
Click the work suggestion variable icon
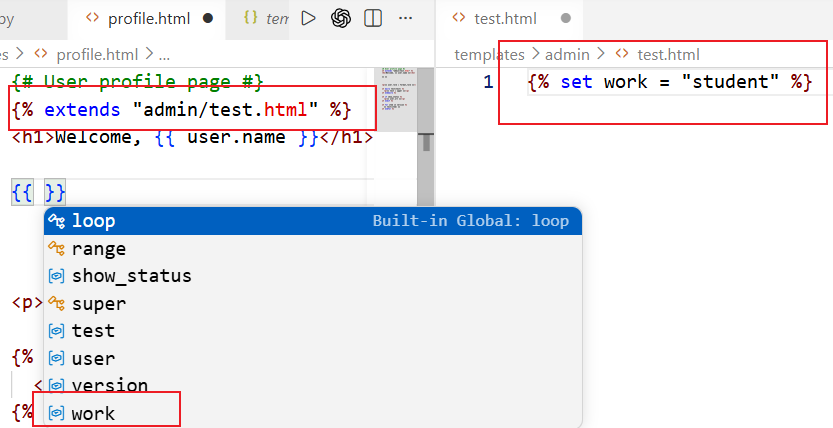click(56, 413)
